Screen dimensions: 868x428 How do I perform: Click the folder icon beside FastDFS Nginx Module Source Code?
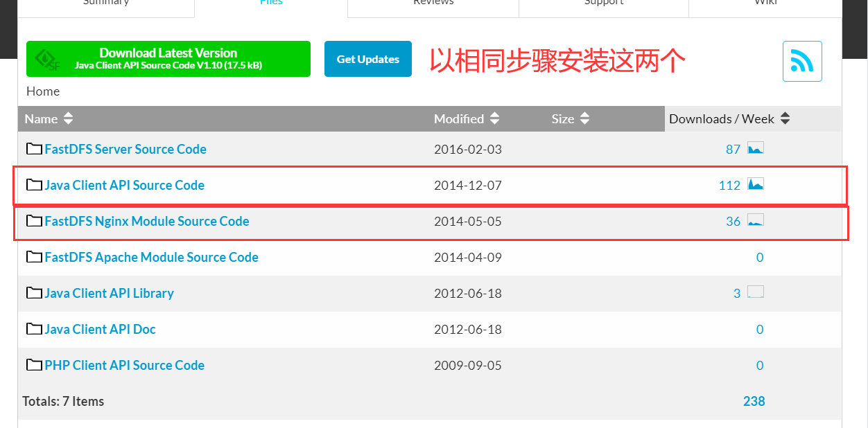34,220
